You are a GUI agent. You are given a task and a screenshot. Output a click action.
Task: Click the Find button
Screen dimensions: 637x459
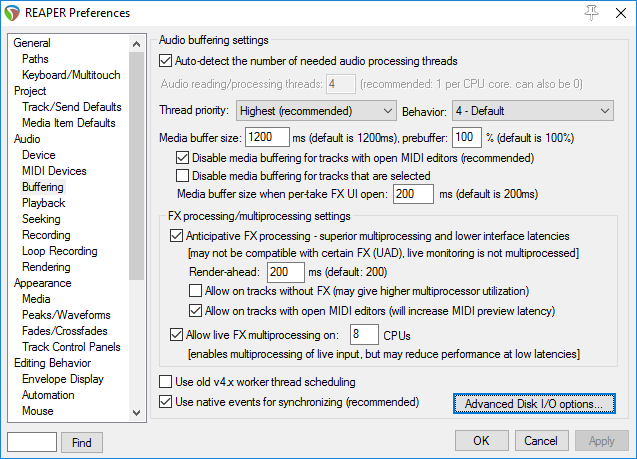82,442
